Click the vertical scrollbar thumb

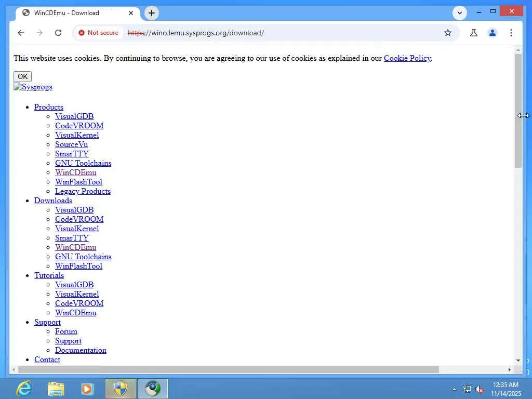click(518, 111)
